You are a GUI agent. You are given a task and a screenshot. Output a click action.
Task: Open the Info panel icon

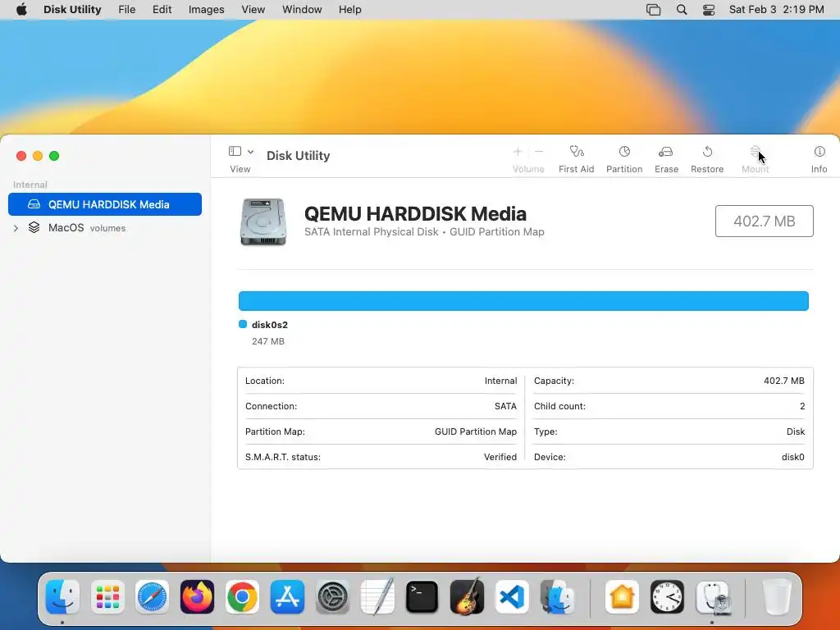[x=819, y=152]
